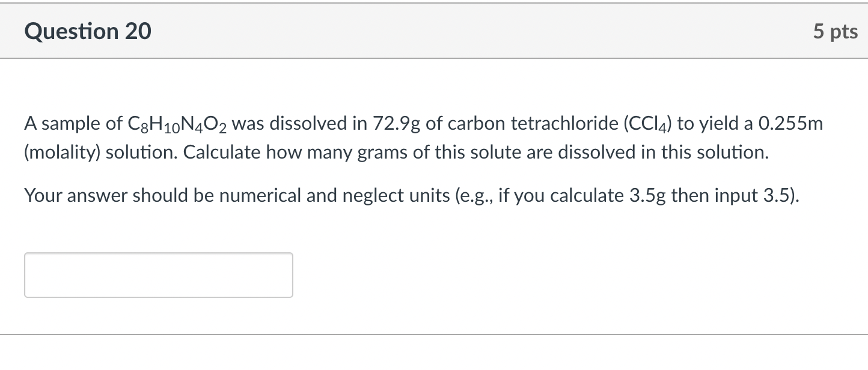Image resolution: width=868 pixels, height=370 pixels.
Task: Click the question text paragraph
Action: coord(421,137)
